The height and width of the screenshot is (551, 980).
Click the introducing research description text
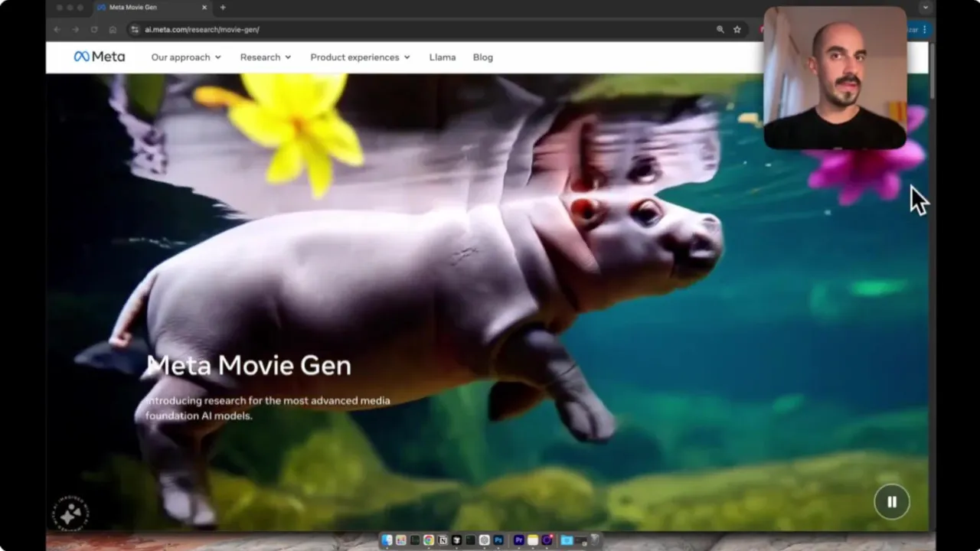click(268, 408)
